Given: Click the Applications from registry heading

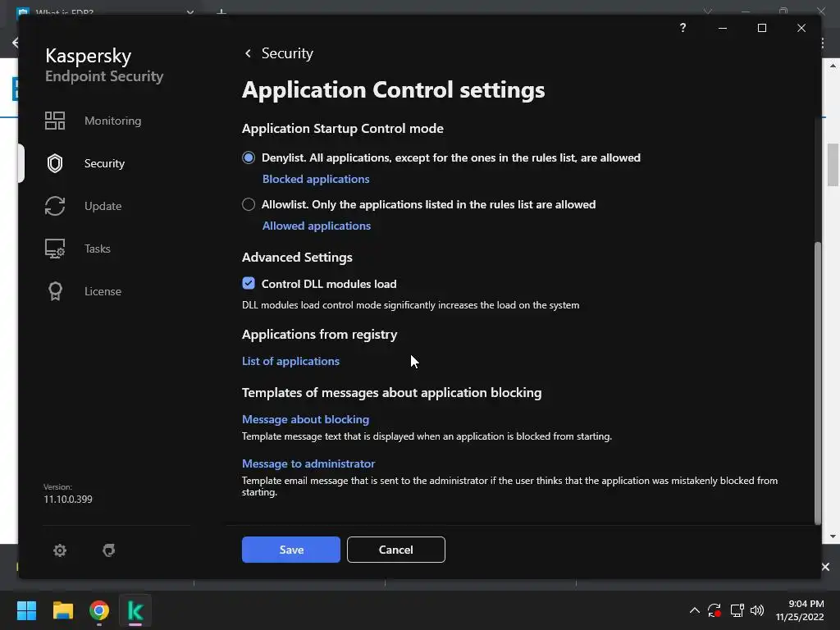Looking at the screenshot, I should point(319,335).
